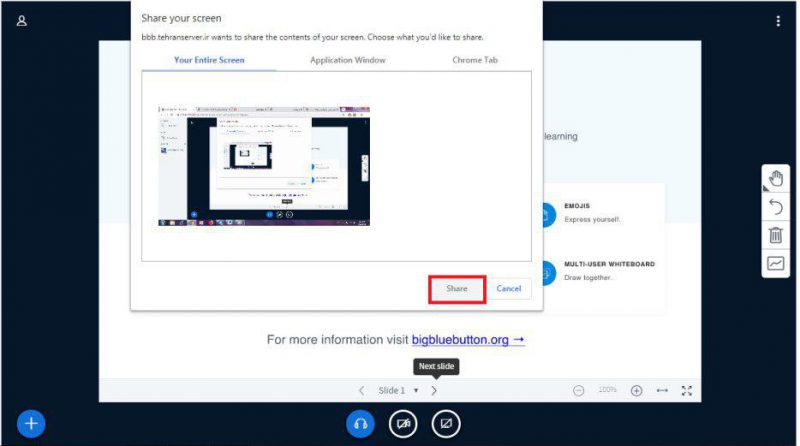Toggle the multi-user whiteboard mode
Image resolution: width=800 pixels, height=446 pixels.
click(x=775, y=263)
